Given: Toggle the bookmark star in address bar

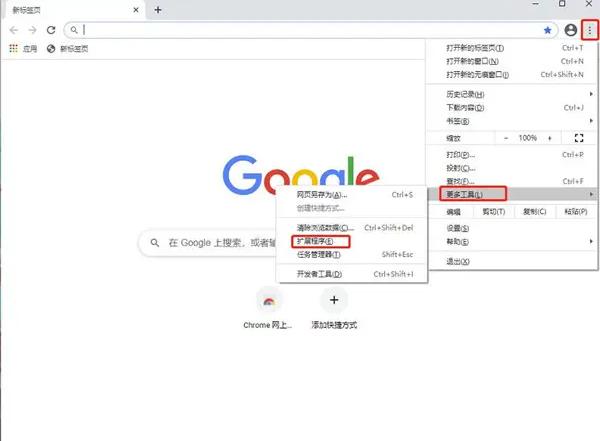Looking at the screenshot, I should pos(548,30).
